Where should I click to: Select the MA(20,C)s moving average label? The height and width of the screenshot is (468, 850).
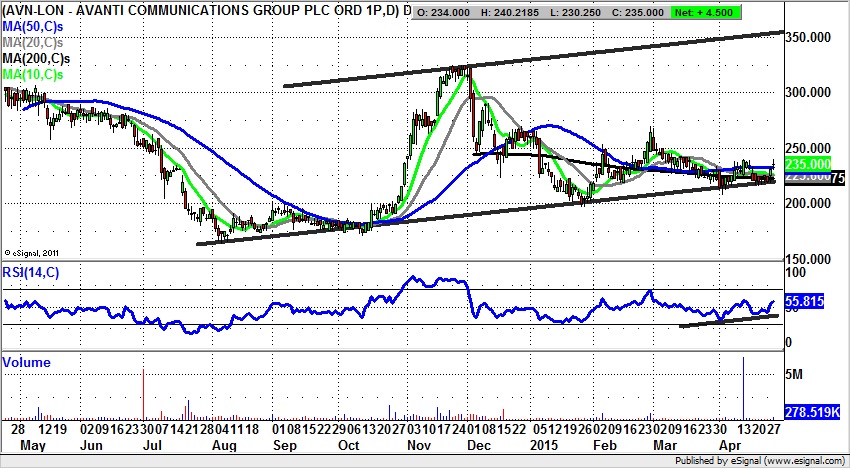click(x=33, y=41)
